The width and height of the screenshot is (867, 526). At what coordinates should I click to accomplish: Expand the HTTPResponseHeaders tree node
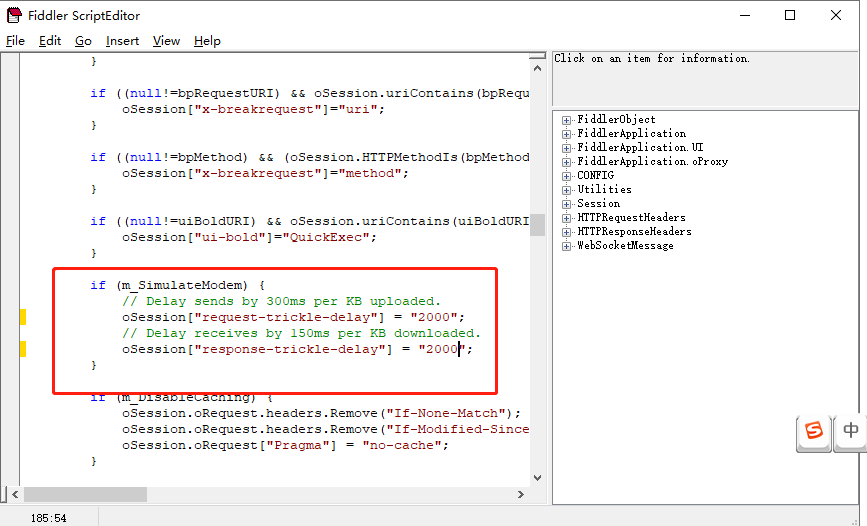click(x=566, y=232)
